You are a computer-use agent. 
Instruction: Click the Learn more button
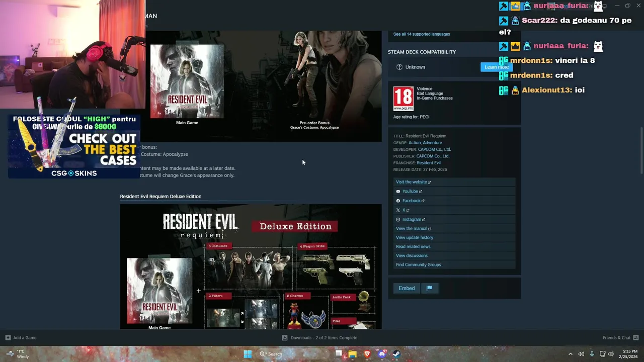[x=496, y=67]
